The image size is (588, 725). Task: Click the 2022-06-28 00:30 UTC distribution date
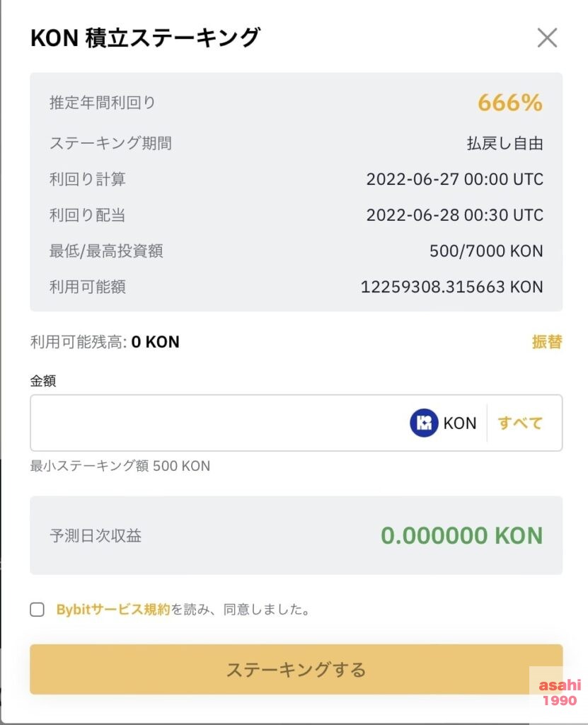tap(454, 215)
